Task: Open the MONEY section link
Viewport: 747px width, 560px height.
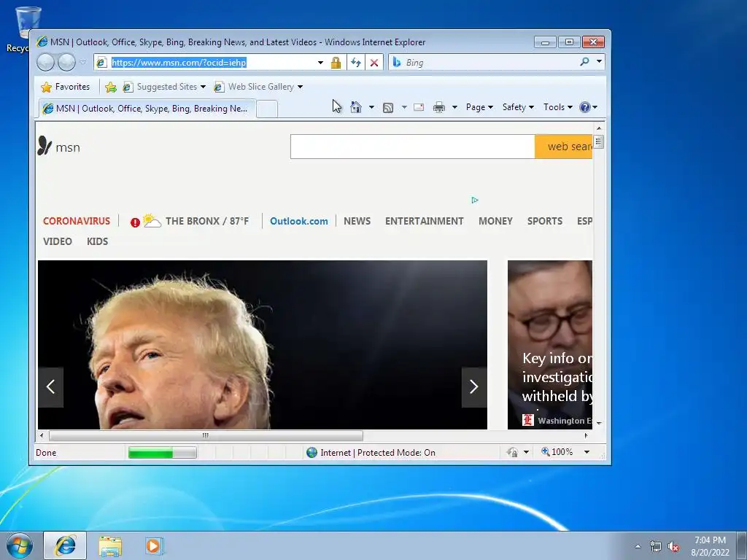Action: (495, 221)
